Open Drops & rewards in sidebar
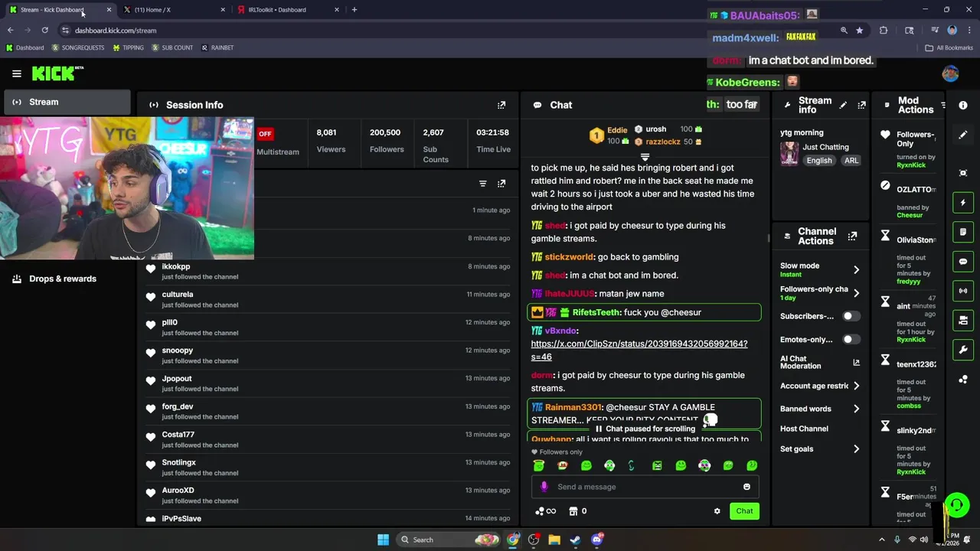The width and height of the screenshot is (980, 551). [63, 279]
